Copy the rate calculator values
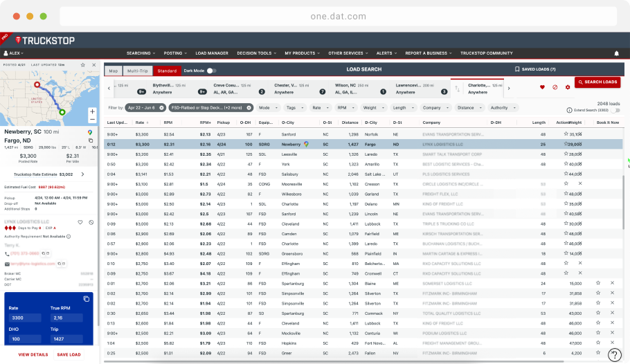The width and height of the screenshot is (630, 364). pyautogui.click(x=87, y=298)
